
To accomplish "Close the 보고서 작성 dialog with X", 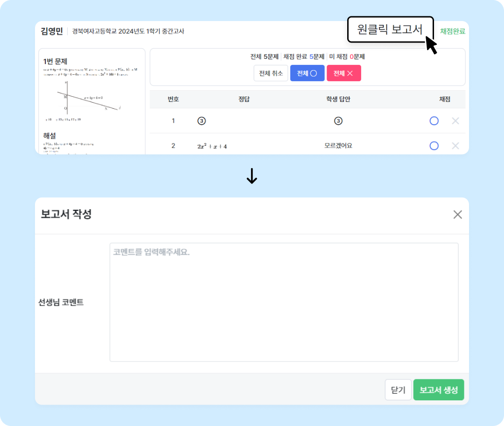I will click(x=457, y=214).
